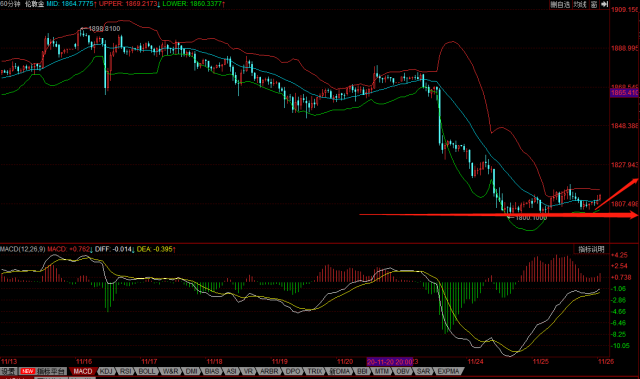
Task: Click the purple 1865.410 price label
Action: 624,93
